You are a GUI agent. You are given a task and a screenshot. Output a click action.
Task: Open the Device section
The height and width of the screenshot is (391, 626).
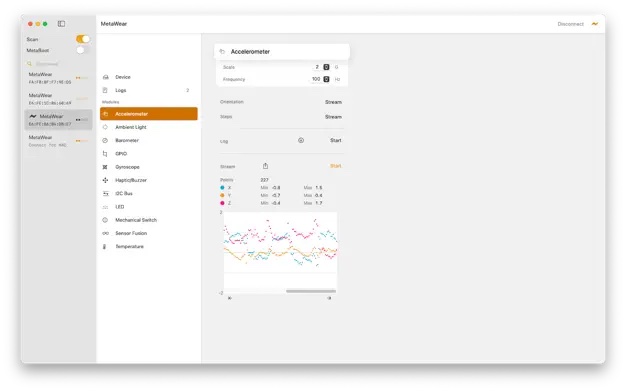click(149, 77)
